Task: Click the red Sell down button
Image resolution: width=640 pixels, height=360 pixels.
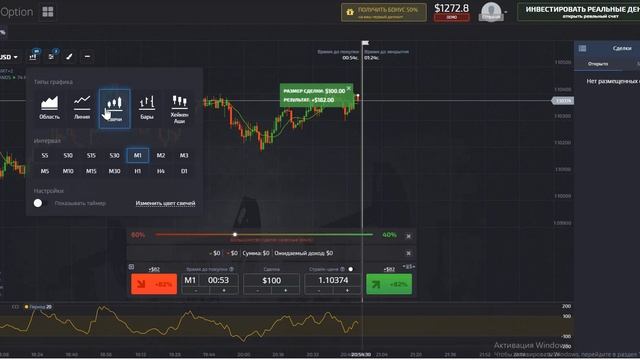Action: [154, 284]
